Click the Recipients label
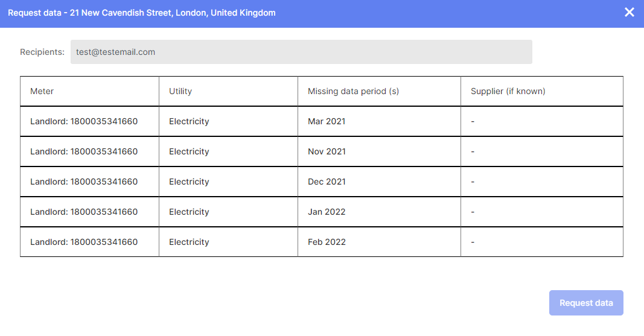 [42, 52]
